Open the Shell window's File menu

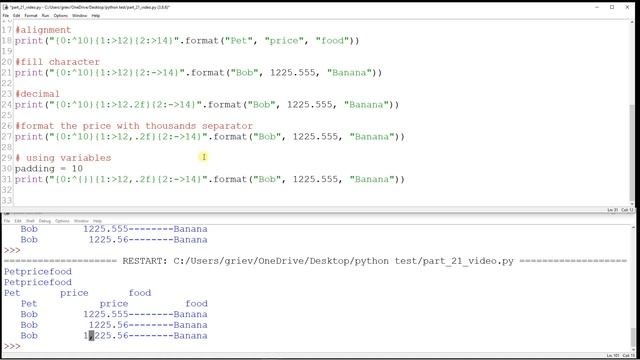[7, 221]
